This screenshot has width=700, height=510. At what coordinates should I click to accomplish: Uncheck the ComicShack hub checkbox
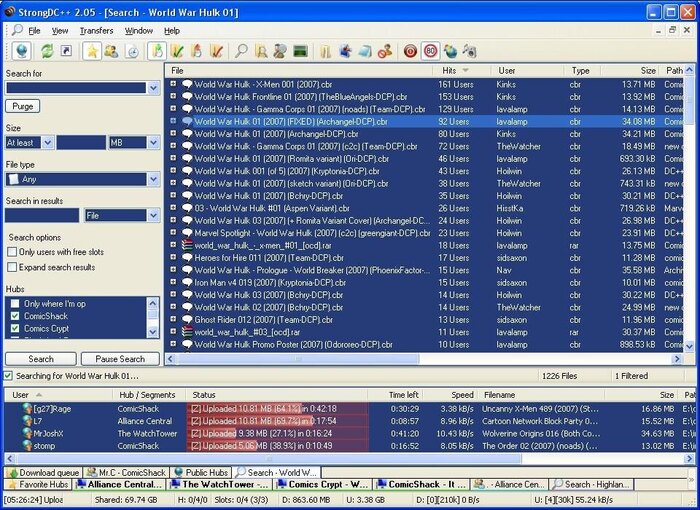(x=15, y=316)
